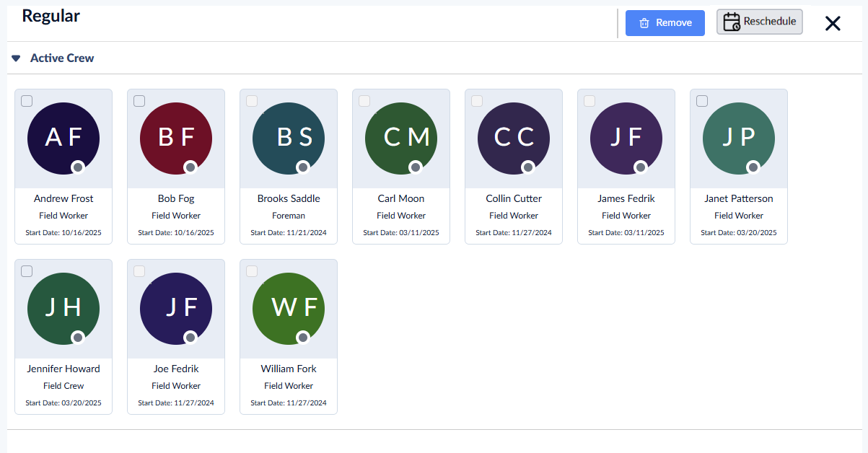Check the Carl Moon checkbox
This screenshot has width=868, height=453.
coord(364,101)
